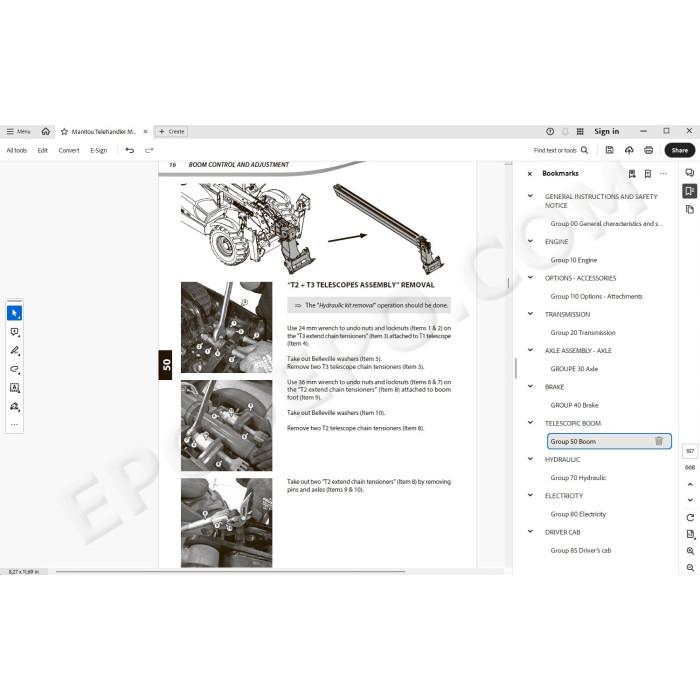
Task: Open the GROUPE 30 Axle bookmark
Action: [574, 369]
